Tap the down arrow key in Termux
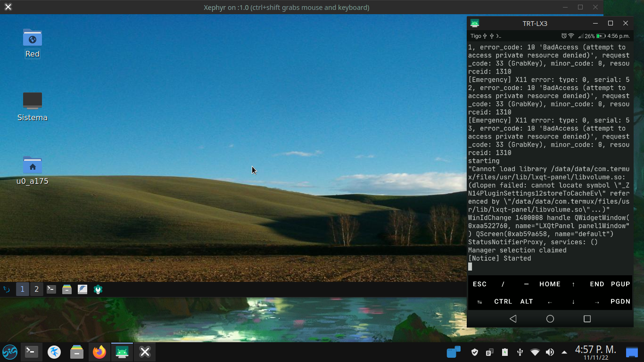Image resolution: width=644 pixels, height=362 pixels. (573, 302)
